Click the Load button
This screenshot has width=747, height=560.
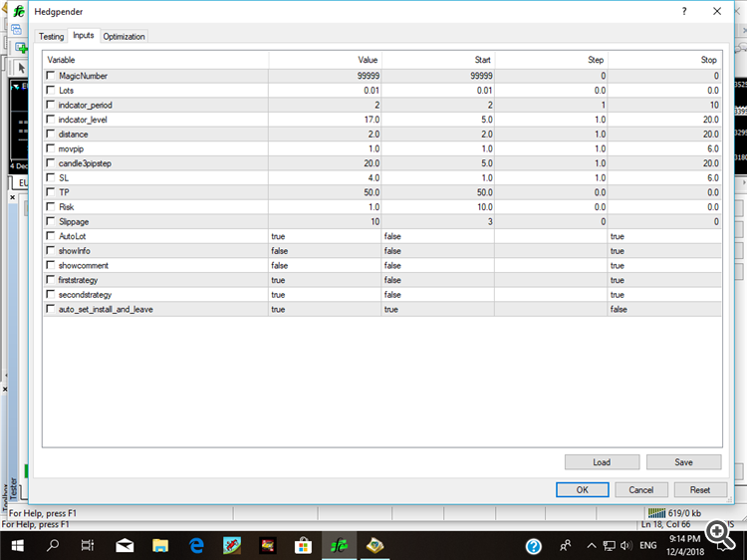tap(602, 461)
